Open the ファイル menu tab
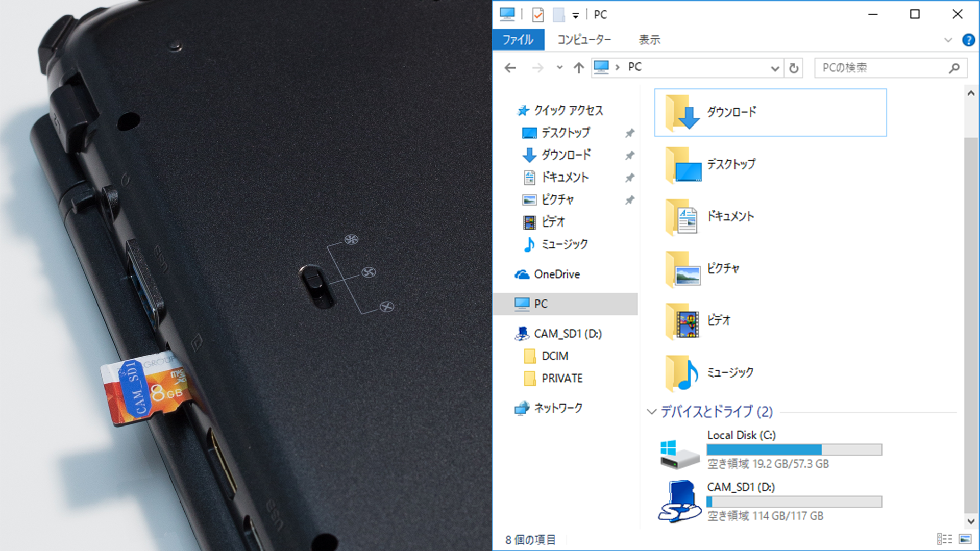The width and height of the screenshot is (980, 551). click(518, 40)
